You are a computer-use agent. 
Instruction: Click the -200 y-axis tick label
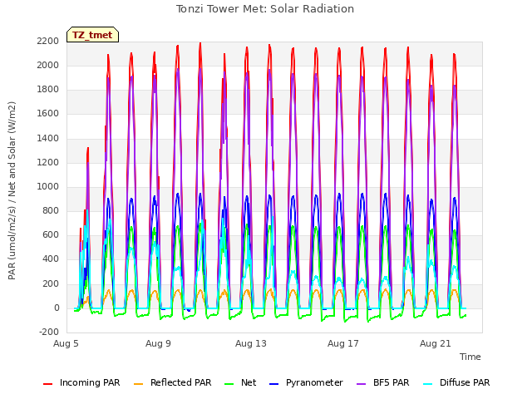pyautogui.click(x=49, y=332)
